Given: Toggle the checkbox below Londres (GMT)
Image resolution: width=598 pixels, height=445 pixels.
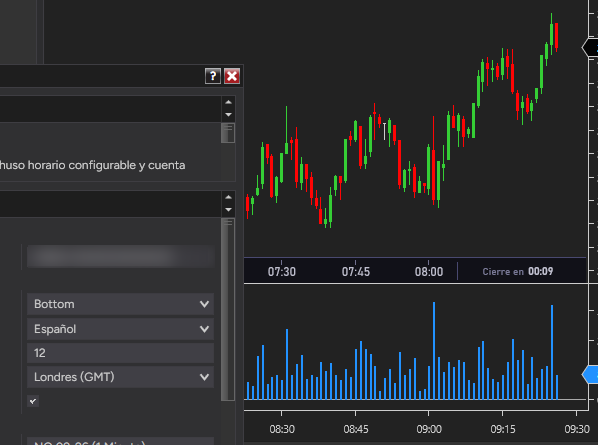Looking at the screenshot, I should click(x=33, y=401).
